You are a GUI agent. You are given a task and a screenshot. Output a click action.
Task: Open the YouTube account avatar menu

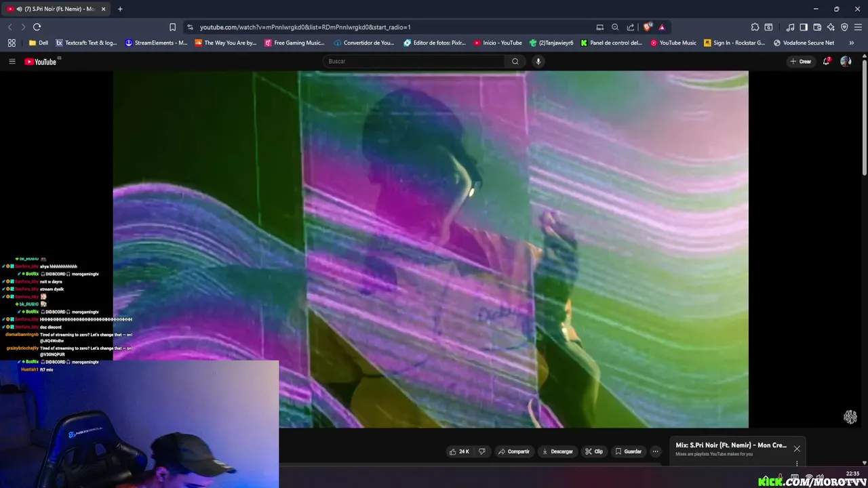[846, 61]
